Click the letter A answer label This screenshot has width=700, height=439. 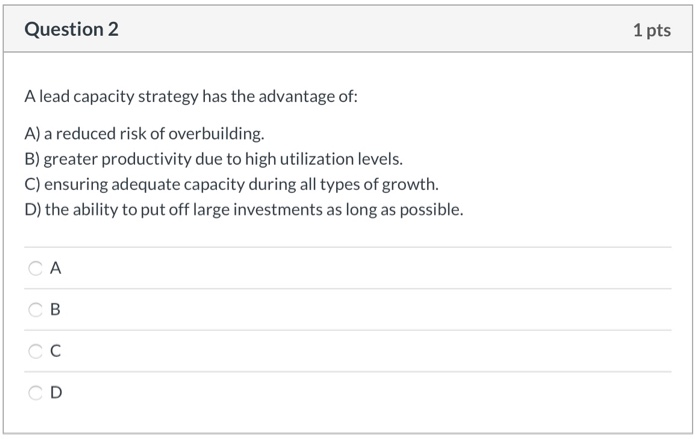click(x=55, y=268)
